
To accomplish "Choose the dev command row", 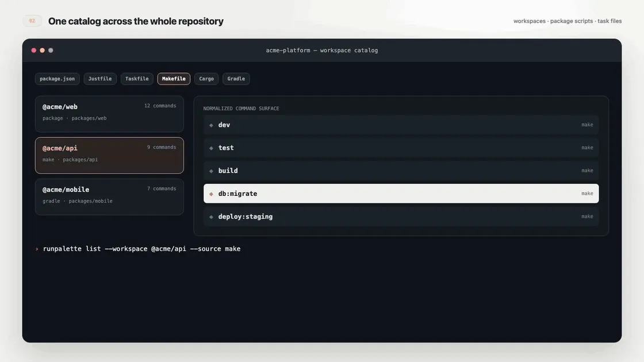I will click(401, 125).
